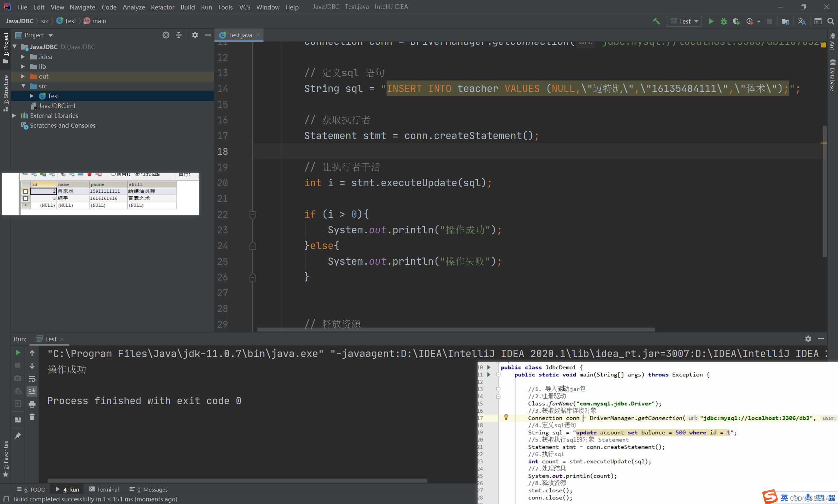Open the 6: TODO tool window button
The width and height of the screenshot is (838, 504).
click(x=31, y=489)
